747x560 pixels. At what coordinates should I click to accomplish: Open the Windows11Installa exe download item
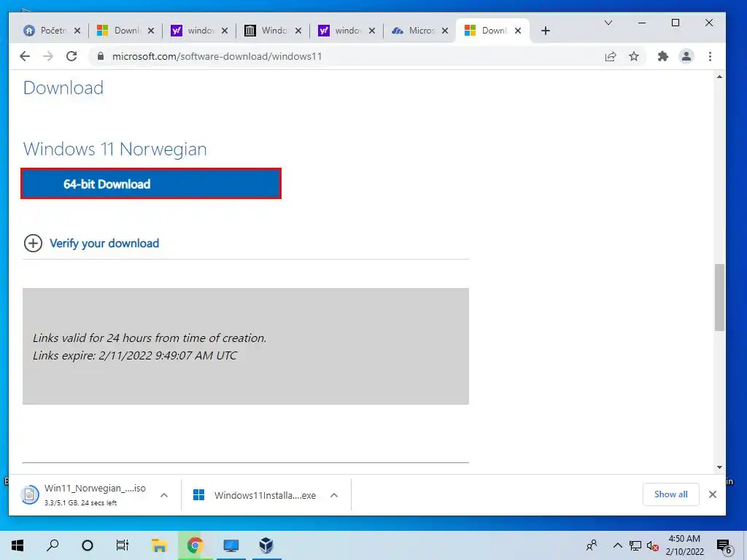tap(255, 495)
